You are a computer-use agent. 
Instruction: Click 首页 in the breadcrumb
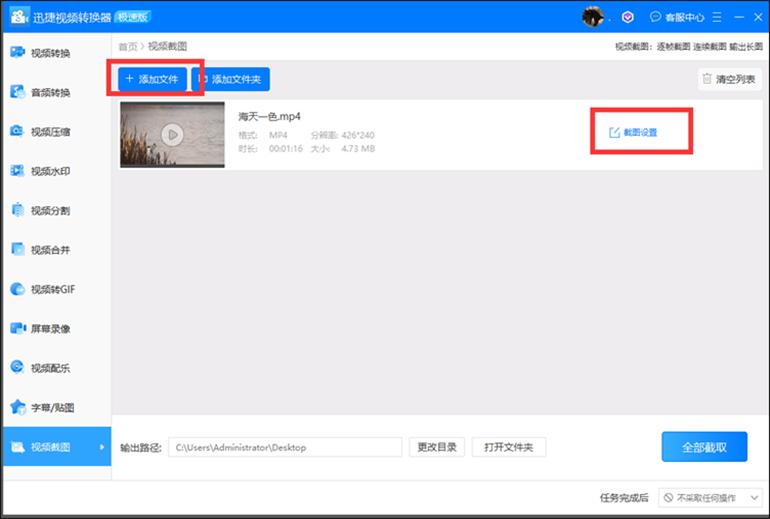click(127, 46)
